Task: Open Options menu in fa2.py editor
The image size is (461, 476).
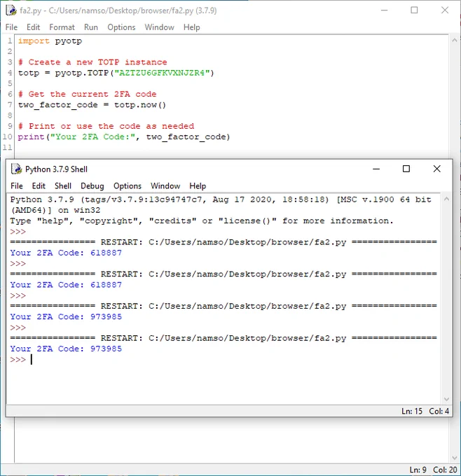Action: click(x=121, y=27)
